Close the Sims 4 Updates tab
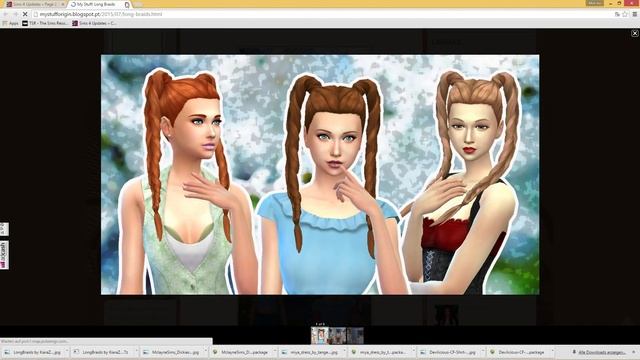The image size is (640, 360). [x=62, y=4]
